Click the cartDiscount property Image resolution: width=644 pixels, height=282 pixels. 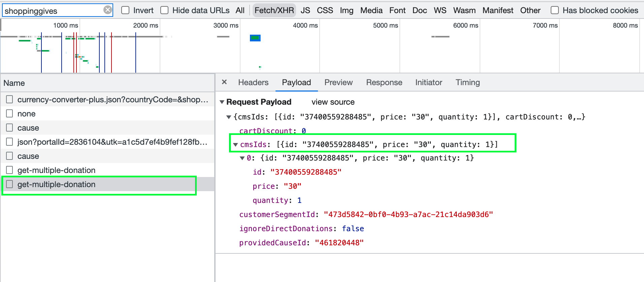pos(272,131)
